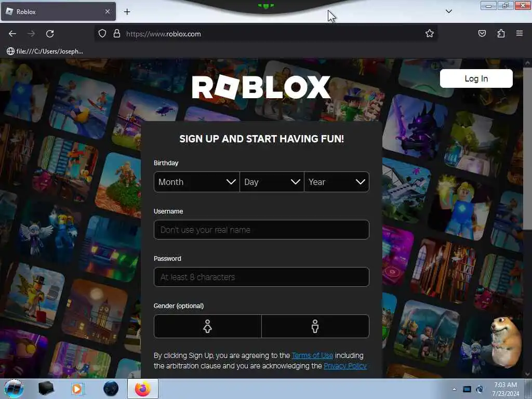Open the birthday Year dropdown
The image size is (532, 399).
pyautogui.click(x=337, y=182)
